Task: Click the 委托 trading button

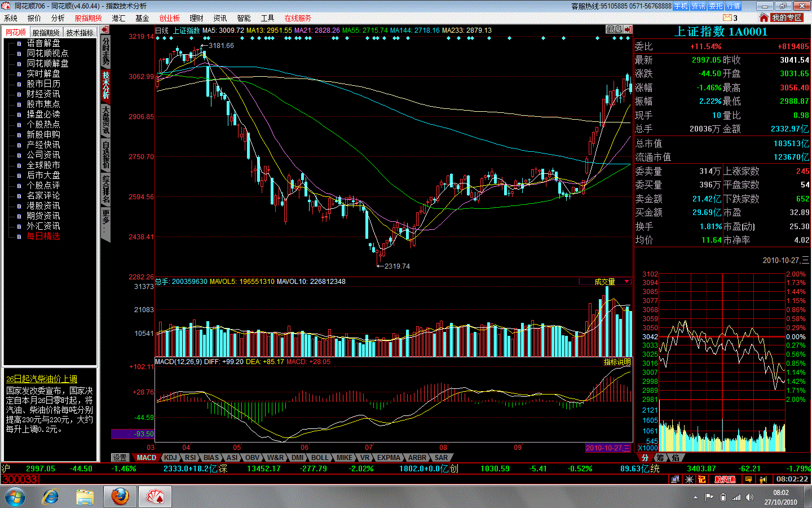Action: point(716,6)
